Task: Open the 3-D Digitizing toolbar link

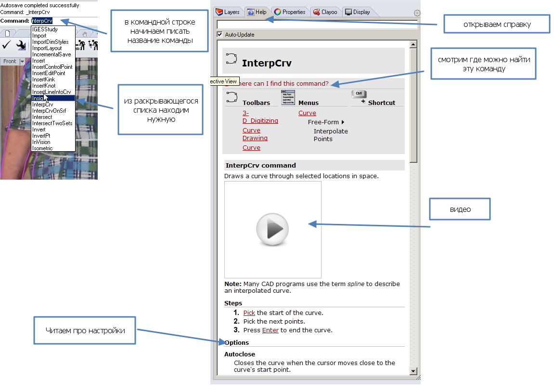Action: coord(260,117)
